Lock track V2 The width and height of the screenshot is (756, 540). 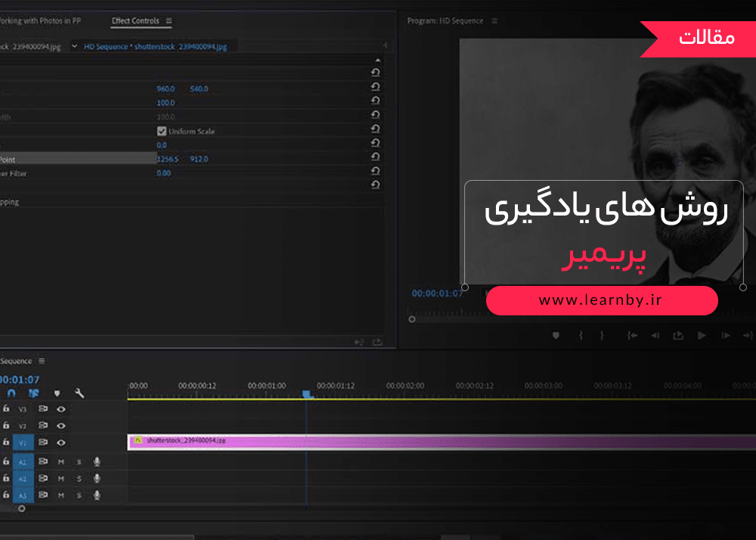click(6, 425)
